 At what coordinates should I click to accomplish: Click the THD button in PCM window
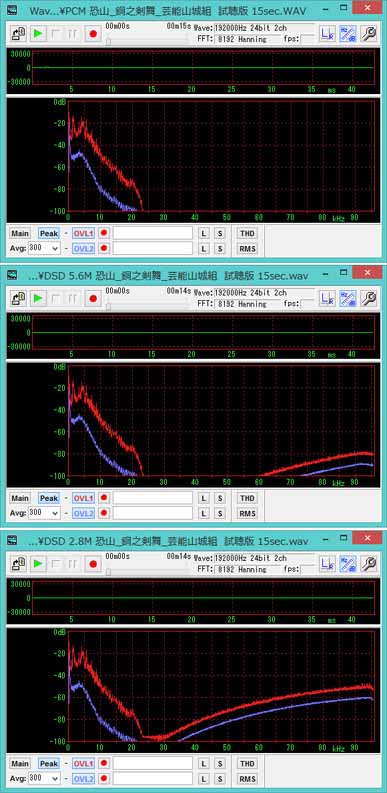point(247,233)
